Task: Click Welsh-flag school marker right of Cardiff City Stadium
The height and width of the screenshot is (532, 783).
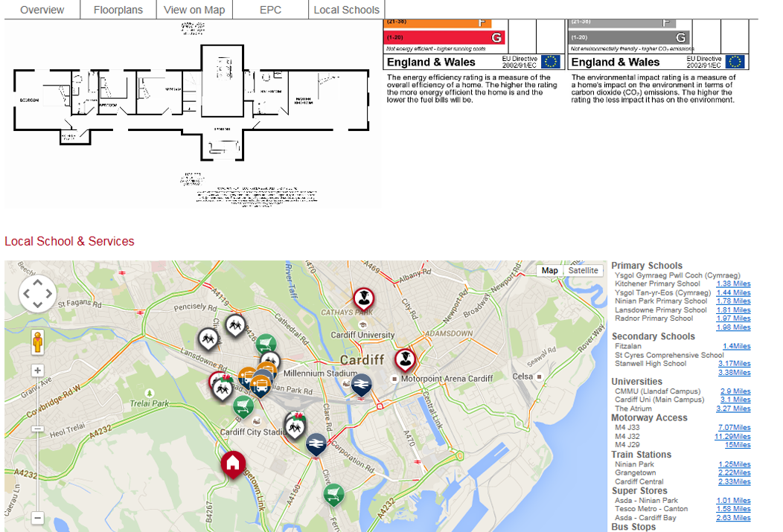Action: [x=295, y=425]
